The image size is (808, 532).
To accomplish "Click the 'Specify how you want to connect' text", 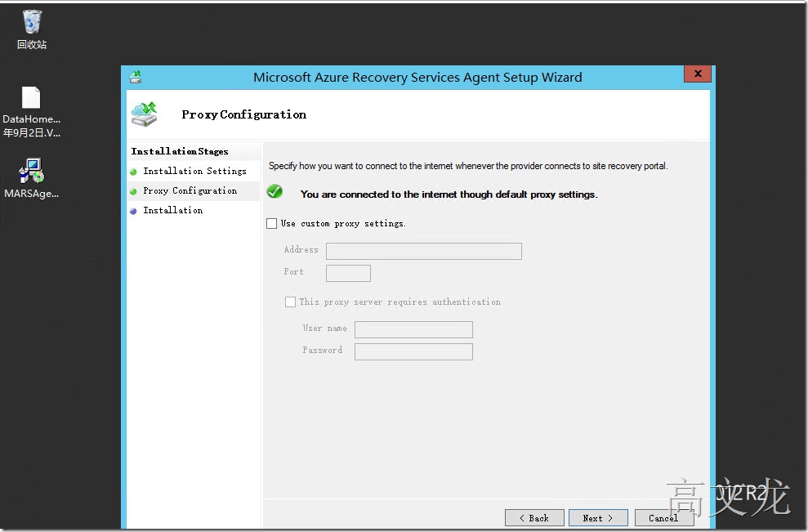I will click(x=468, y=166).
